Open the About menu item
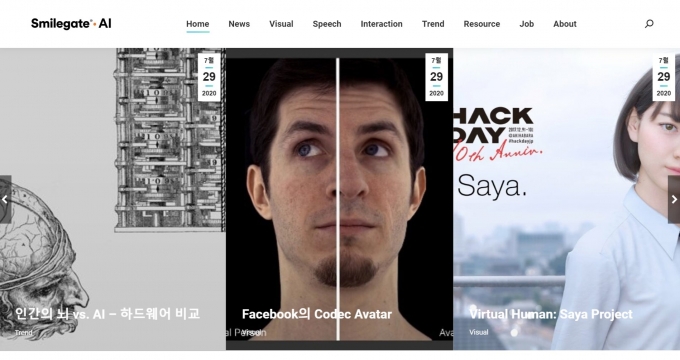Screen dimensions: 680x360 coord(565,24)
